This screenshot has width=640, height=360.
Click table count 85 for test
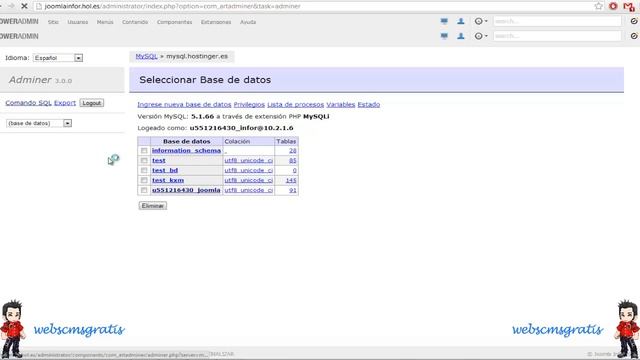coord(293,160)
